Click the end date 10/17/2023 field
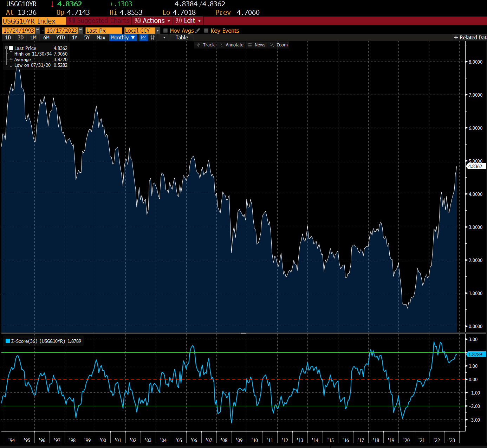 click(62, 31)
